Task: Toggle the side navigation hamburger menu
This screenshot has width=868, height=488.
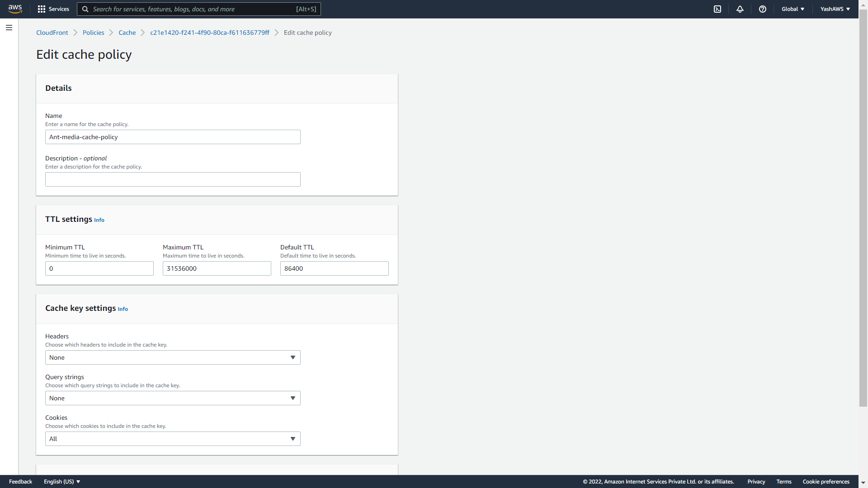Action: [9, 28]
